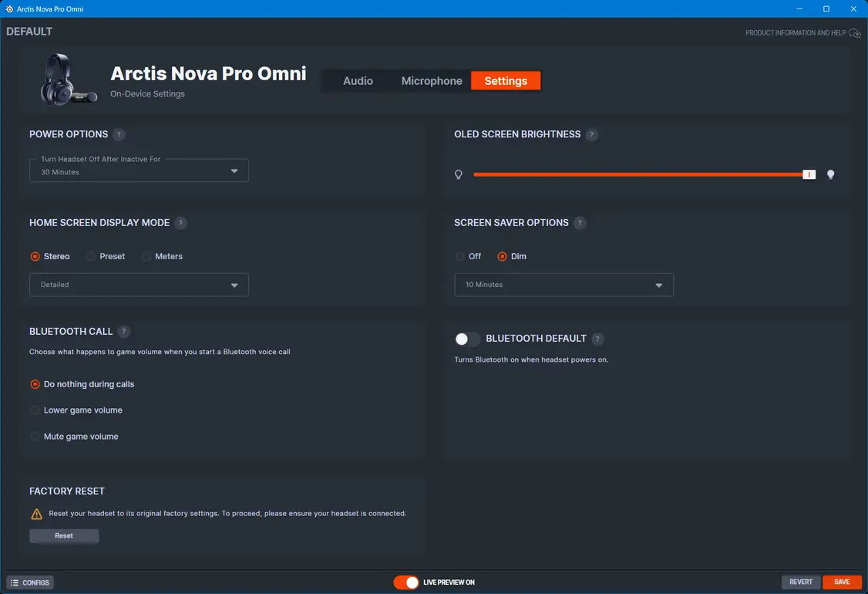
Task: Click the product information help cloud icon
Action: point(855,33)
